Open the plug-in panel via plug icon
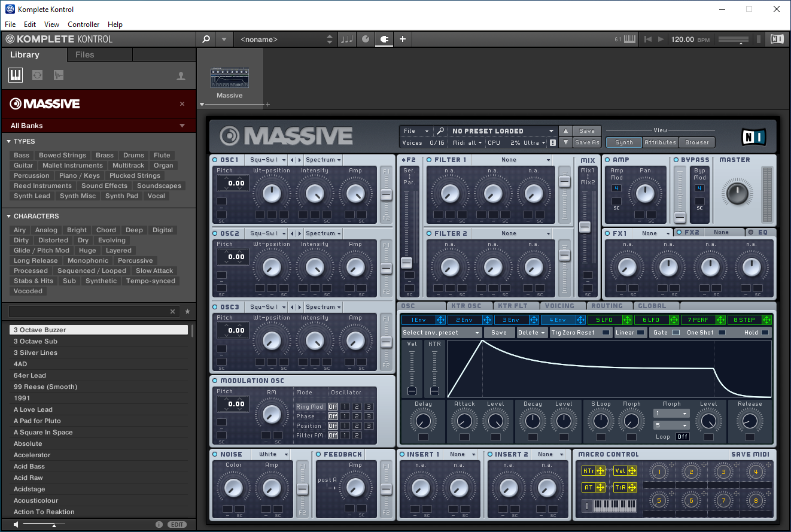Viewport: 791px width, 532px height. tap(384, 39)
